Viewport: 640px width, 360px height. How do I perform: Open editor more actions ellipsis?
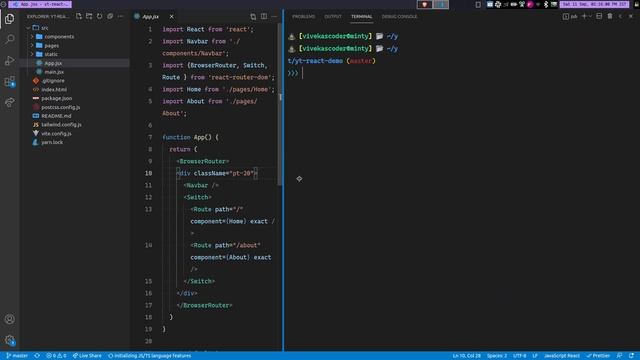pyautogui.click(x=274, y=16)
